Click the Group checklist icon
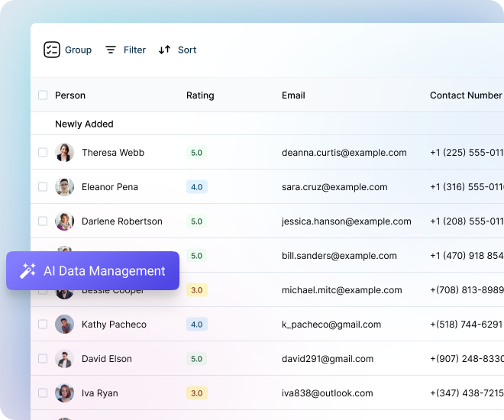This screenshot has width=504, height=420. click(x=51, y=50)
